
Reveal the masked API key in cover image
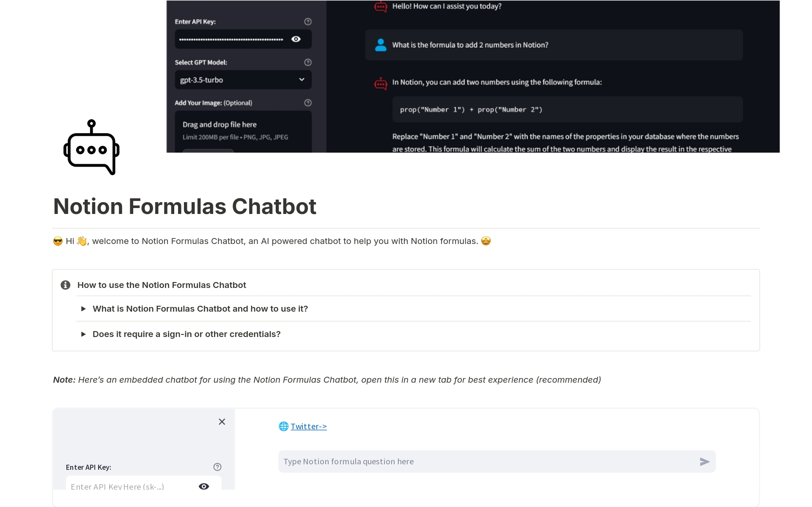(296, 39)
